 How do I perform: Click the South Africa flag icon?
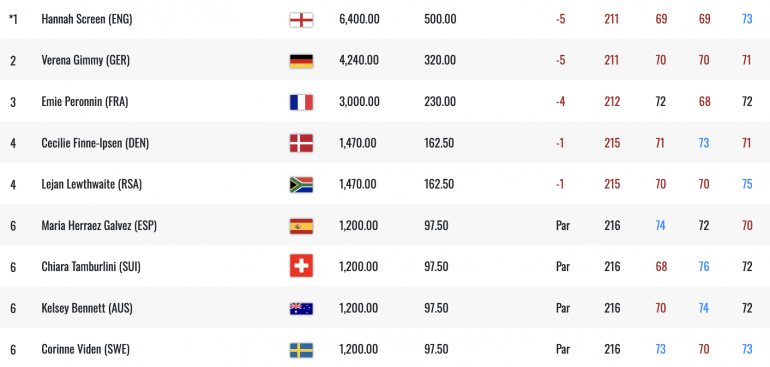(x=301, y=185)
